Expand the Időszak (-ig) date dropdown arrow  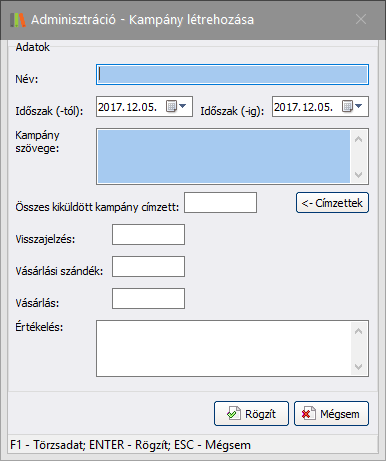tap(359, 106)
